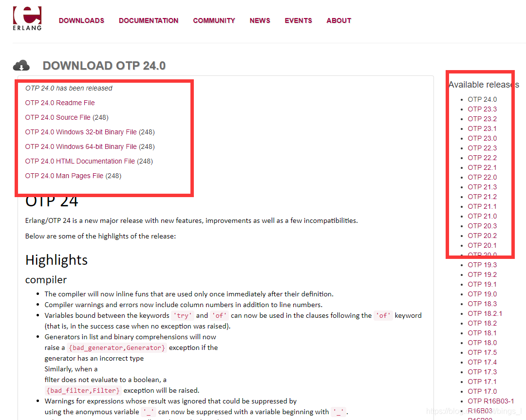This screenshot has width=526, height=420.
Task: Download OTP 24.0 Windows 64-bit Binary File
Action: tap(81, 146)
